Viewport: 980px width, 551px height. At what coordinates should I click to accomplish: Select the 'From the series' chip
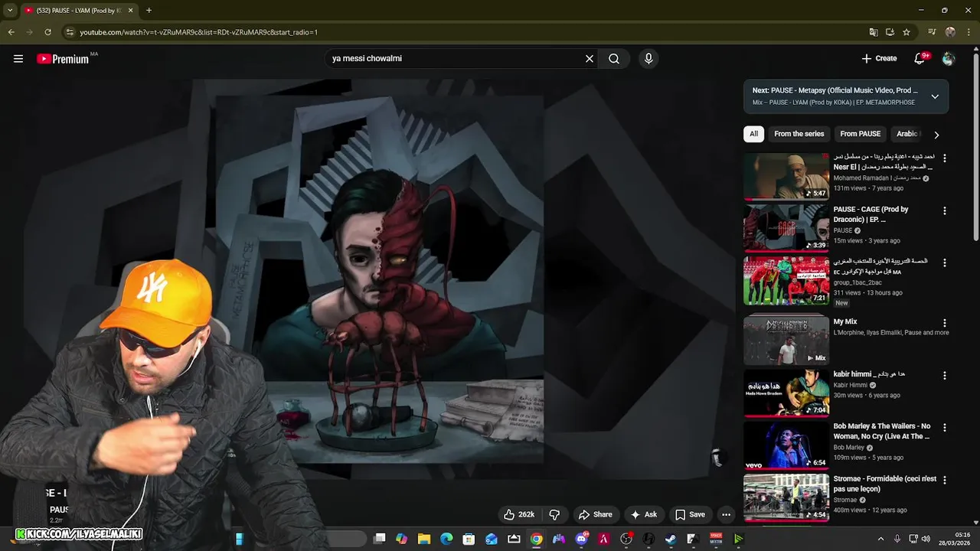799,134
